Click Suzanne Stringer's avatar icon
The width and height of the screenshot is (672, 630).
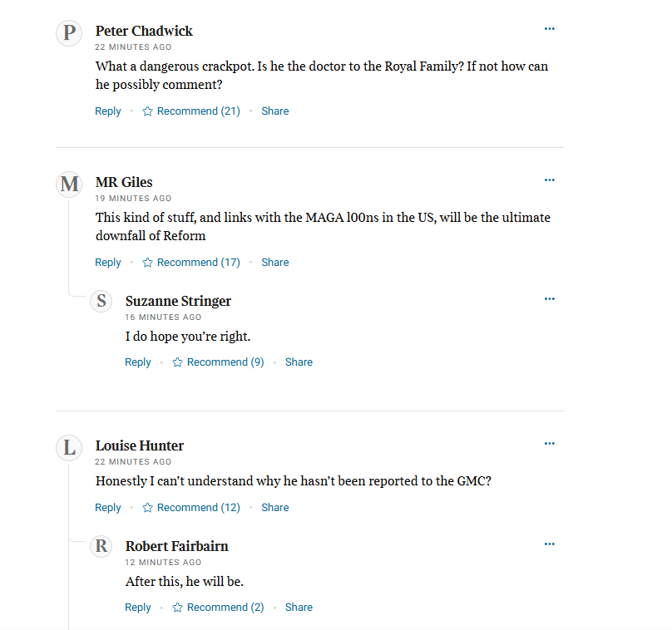(101, 301)
